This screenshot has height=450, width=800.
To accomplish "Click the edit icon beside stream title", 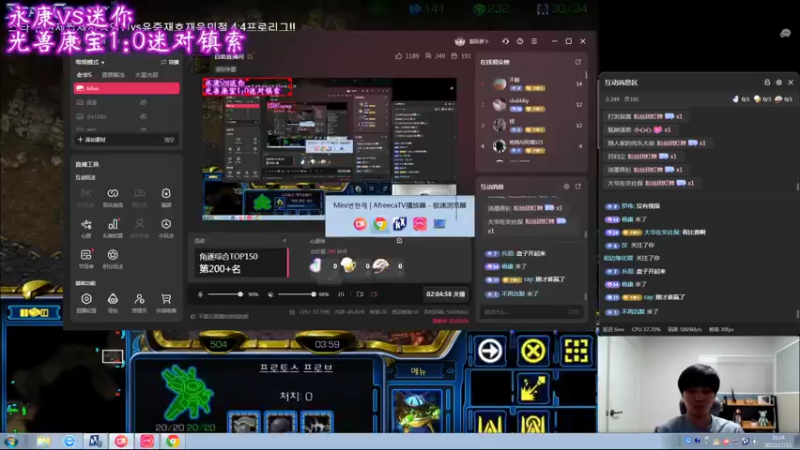I will click(x=251, y=57).
